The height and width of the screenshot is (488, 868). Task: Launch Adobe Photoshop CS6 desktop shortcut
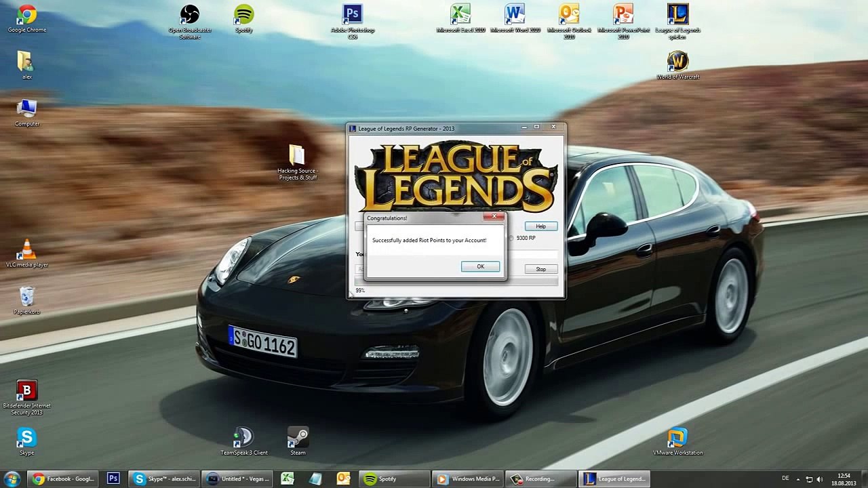[353, 22]
